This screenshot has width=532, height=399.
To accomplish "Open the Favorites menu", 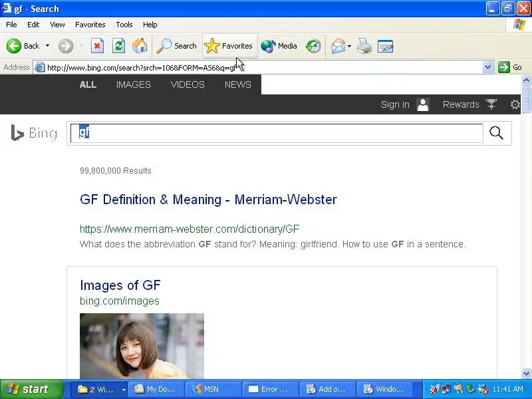I will tap(90, 25).
